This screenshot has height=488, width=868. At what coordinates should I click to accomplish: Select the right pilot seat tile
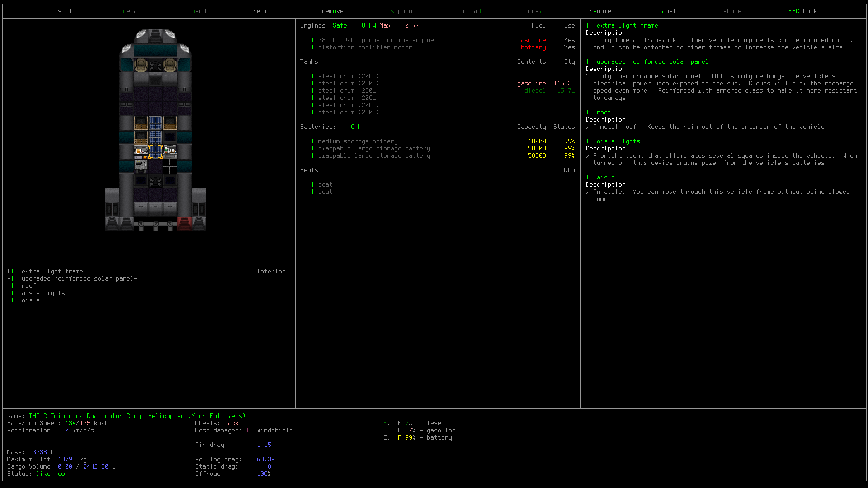point(170,65)
